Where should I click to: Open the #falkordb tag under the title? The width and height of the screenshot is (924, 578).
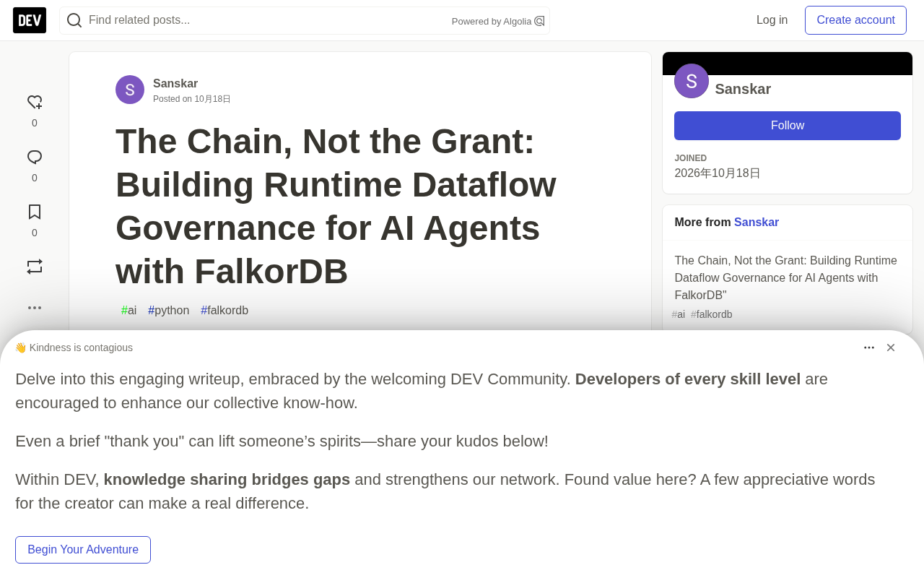(225, 311)
